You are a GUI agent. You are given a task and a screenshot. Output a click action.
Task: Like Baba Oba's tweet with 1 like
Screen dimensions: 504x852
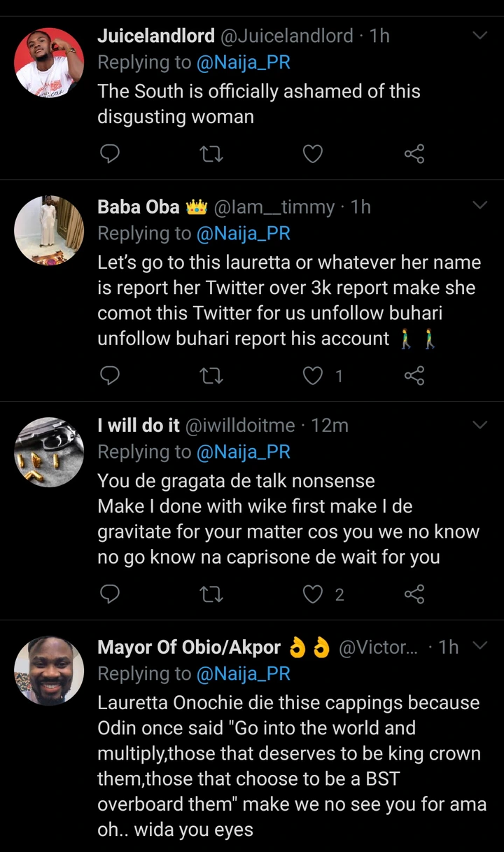point(312,376)
